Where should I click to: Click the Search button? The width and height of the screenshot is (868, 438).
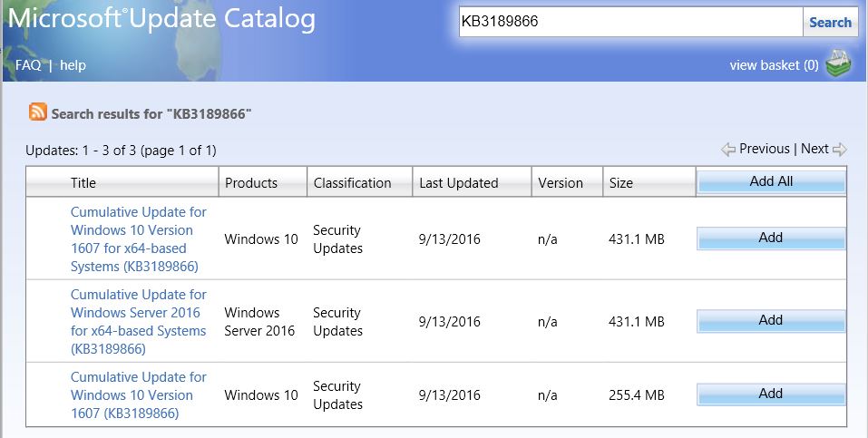830,22
